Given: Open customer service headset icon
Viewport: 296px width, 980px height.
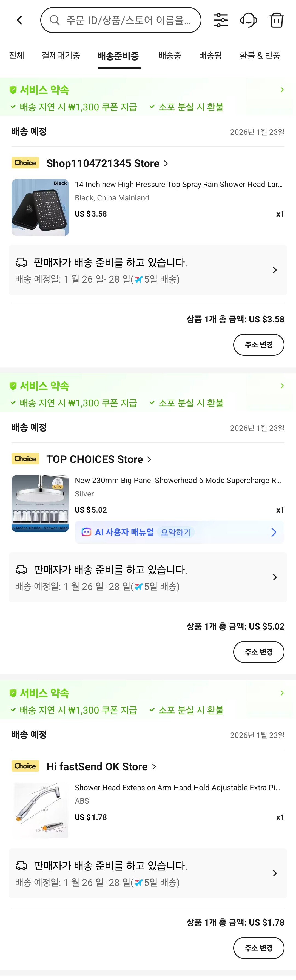Looking at the screenshot, I should tap(248, 20).
